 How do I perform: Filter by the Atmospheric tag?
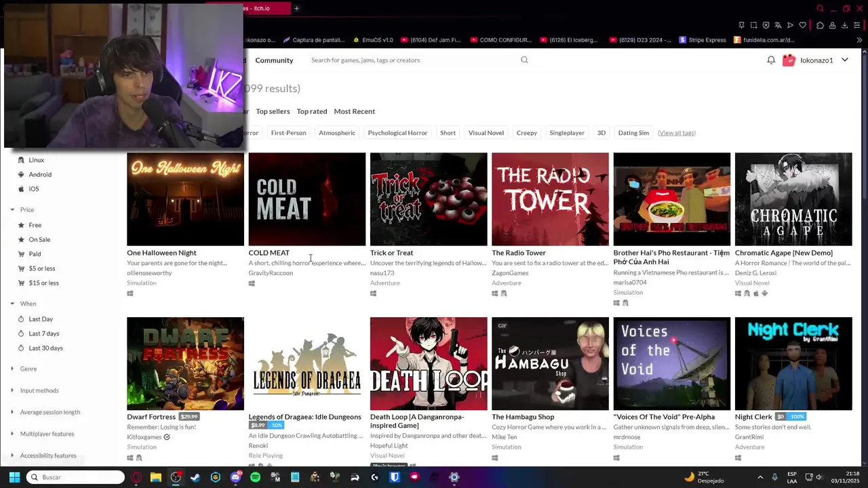point(337,133)
